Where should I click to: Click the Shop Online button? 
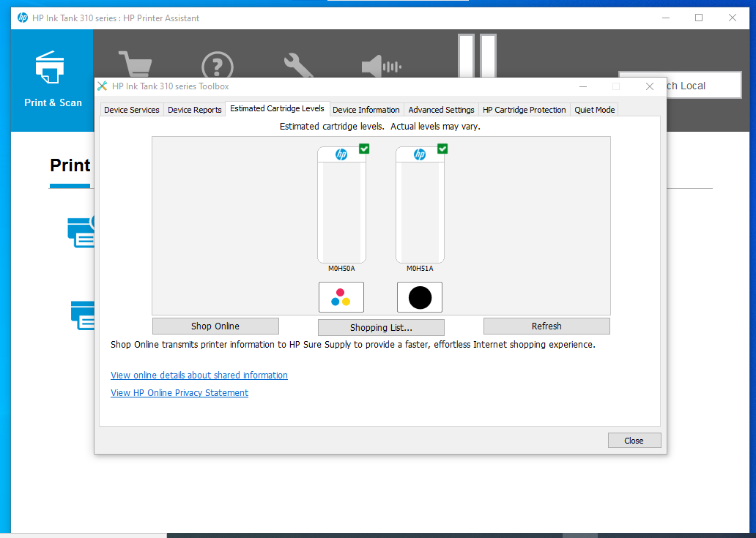tap(215, 326)
